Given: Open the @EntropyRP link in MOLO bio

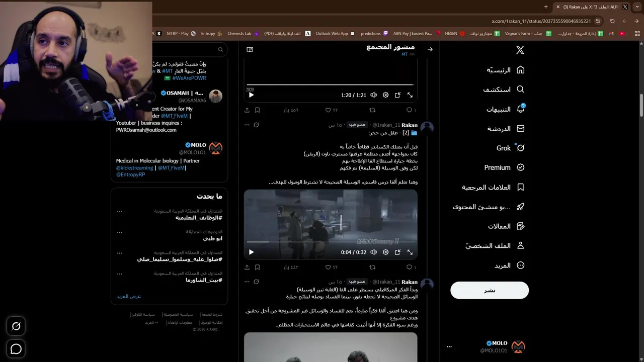Looking at the screenshot, I should (130, 175).
